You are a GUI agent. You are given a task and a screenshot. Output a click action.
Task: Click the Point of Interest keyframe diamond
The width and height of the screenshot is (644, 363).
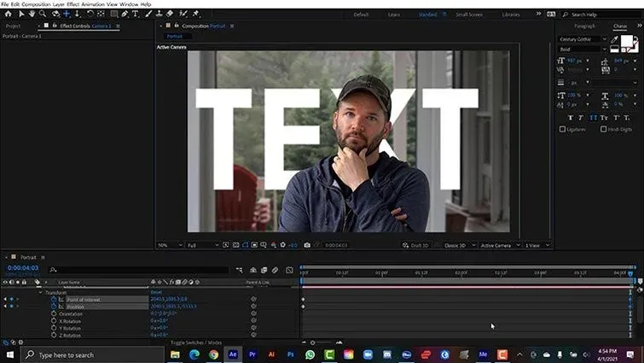303,300
